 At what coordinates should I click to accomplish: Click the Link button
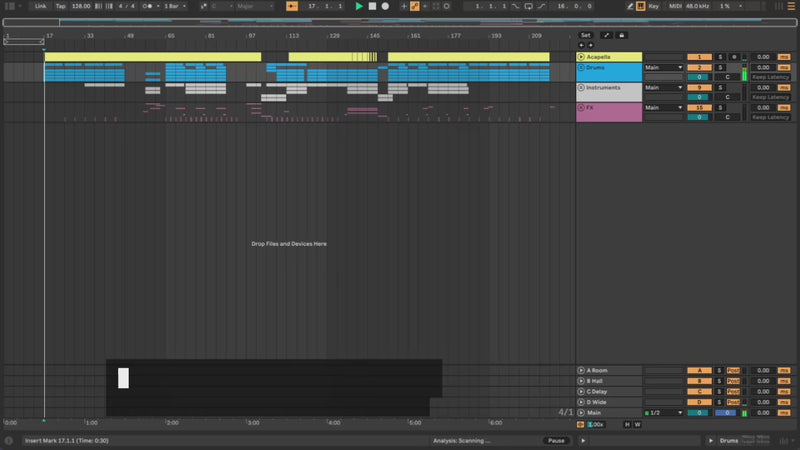pyautogui.click(x=40, y=6)
